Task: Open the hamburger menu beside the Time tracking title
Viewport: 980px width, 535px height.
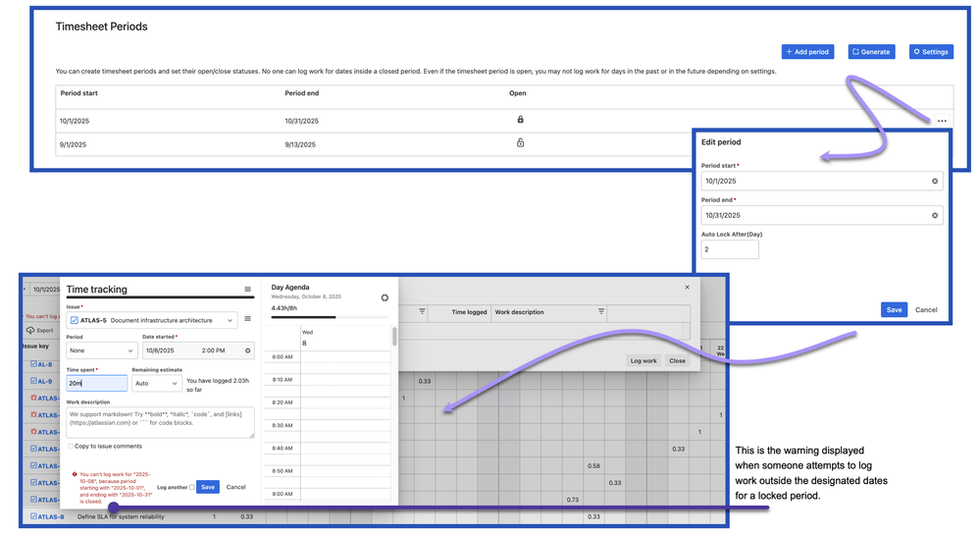Action: click(x=247, y=289)
